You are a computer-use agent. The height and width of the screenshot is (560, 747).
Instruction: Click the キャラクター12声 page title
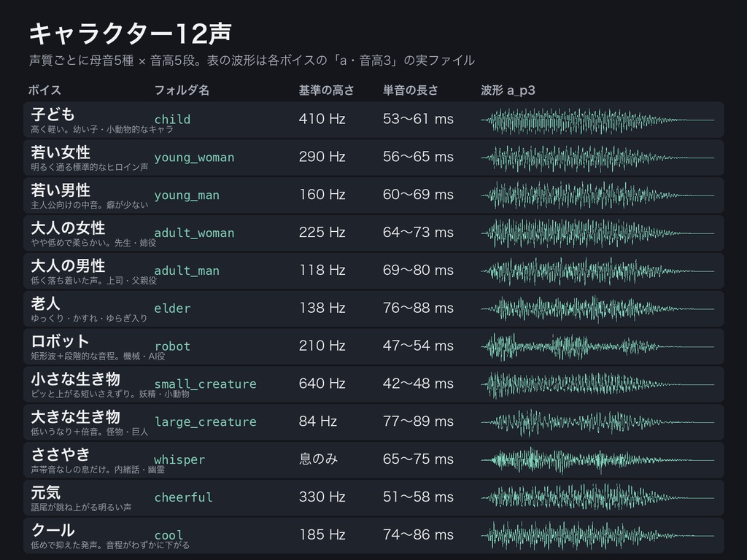pos(130,34)
